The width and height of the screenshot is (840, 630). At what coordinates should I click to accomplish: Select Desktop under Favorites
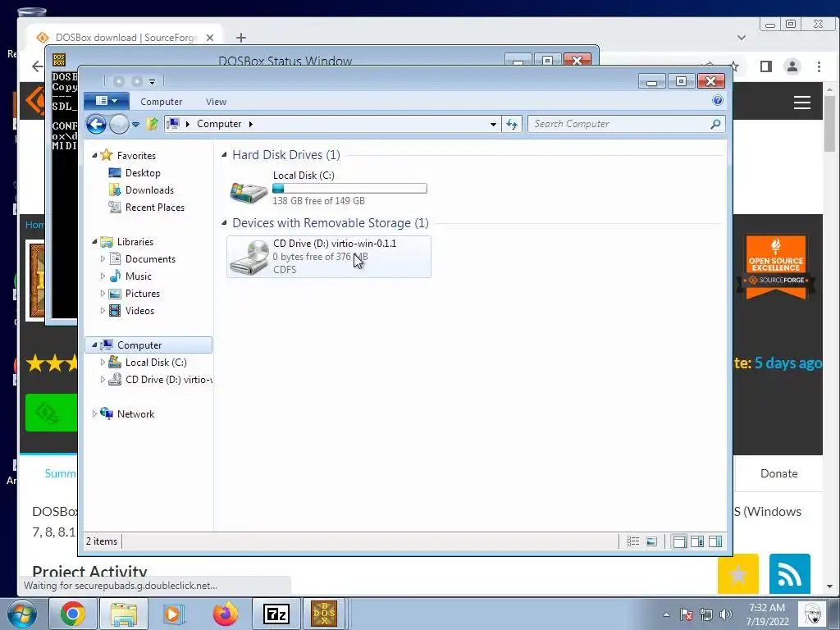pos(143,173)
